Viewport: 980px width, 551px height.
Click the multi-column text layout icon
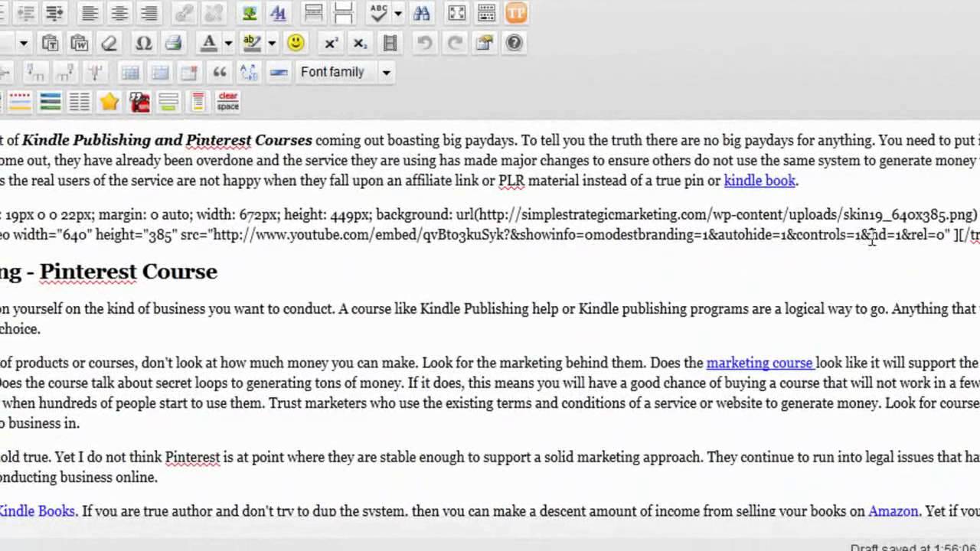point(80,102)
